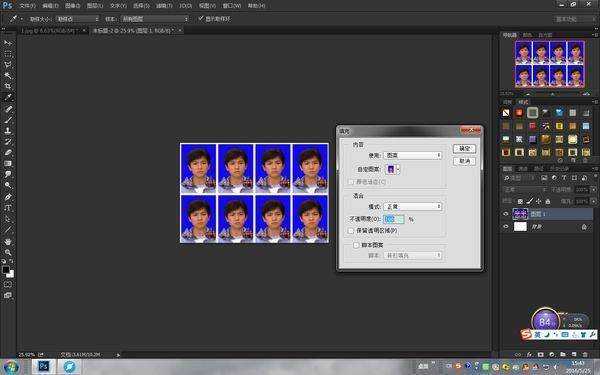Screen dimensions: 600x375
Task: Open the 样本 dropdown in options bar
Action: [x=155, y=19]
